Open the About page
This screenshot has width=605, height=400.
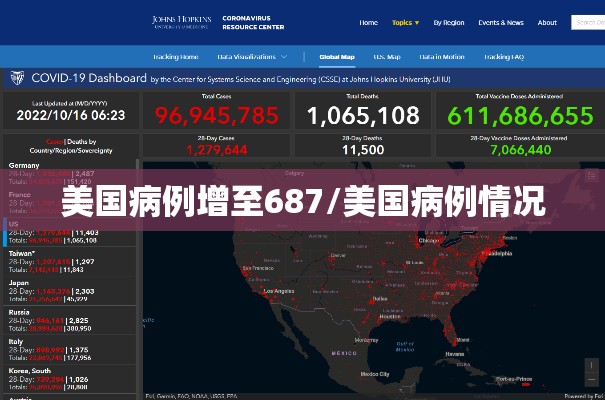[547, 22]
